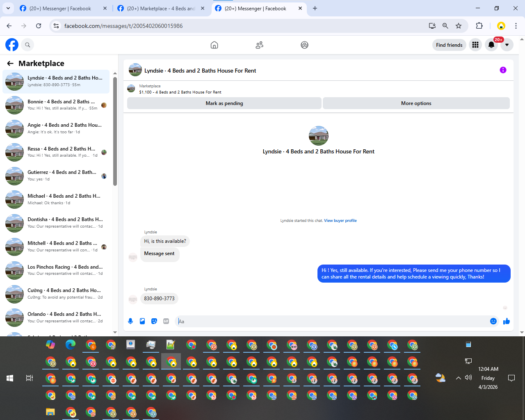Open the Dontisha conversation

pos(56,223)
